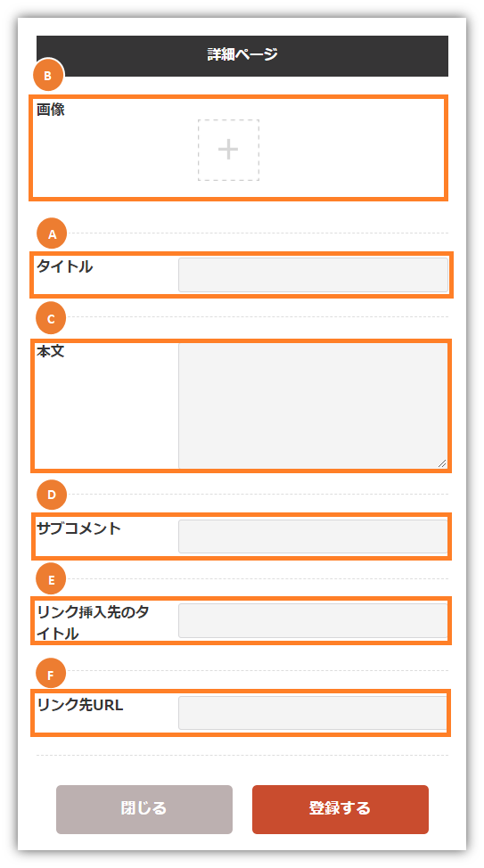The image size is (484, 868).
Task: Click the タイトル field label
Action: click(65, 266)
